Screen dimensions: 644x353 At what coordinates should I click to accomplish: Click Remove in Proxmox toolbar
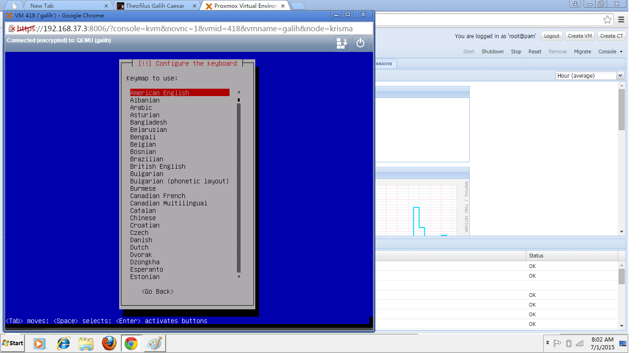point(558,51)
